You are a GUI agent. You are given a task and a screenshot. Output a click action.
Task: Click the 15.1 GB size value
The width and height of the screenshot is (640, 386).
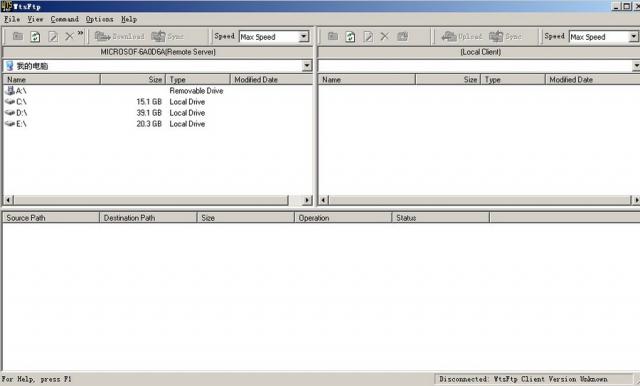click(x=149, y=102)
